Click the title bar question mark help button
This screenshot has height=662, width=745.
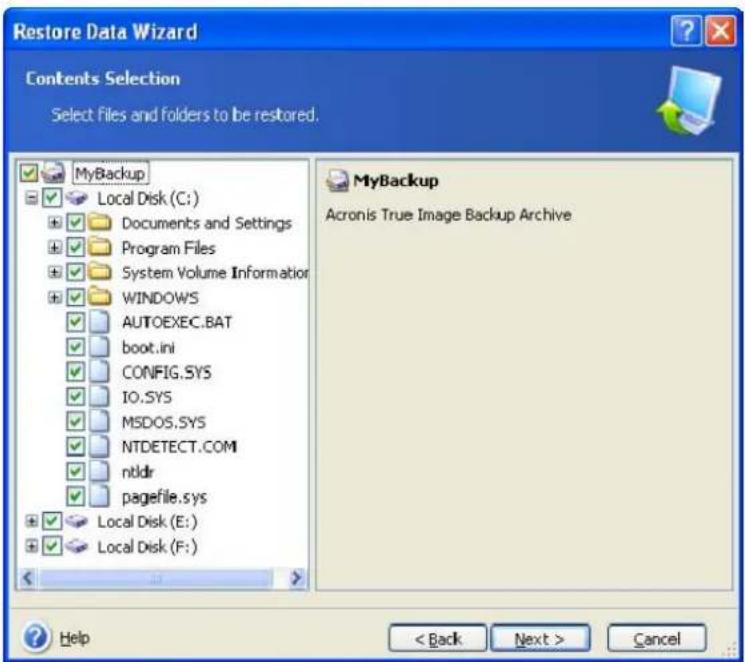[x=686, y=31]
